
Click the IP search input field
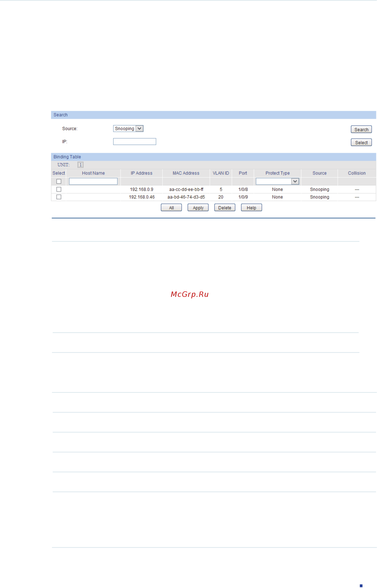coord(134,142)
